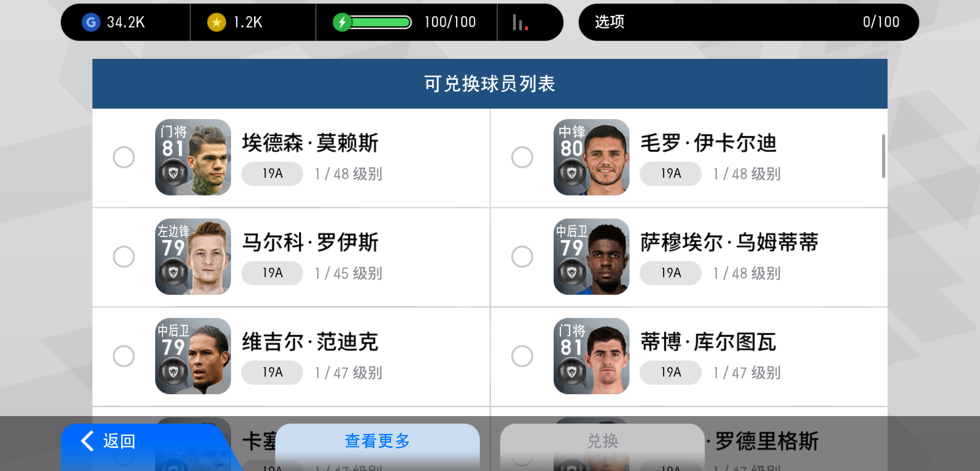Select the radio button for 维吉尔·范迪克
Viewport: 980px width, 471px height.
124,356
